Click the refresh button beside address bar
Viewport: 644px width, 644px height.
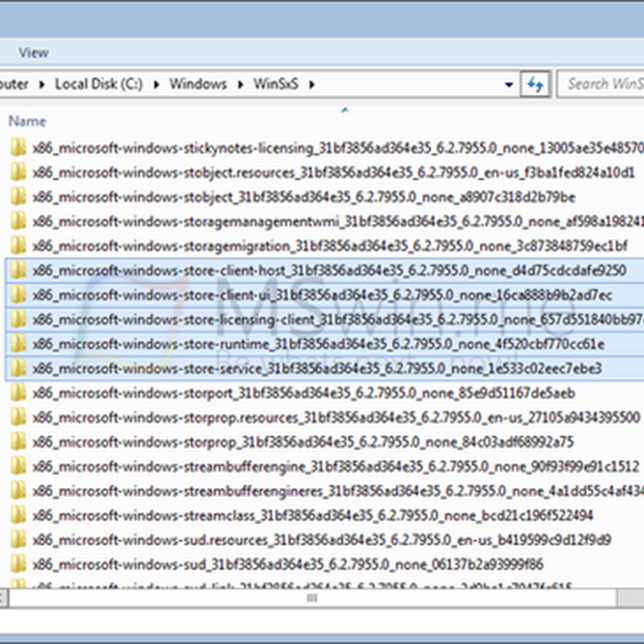click(x=535, y=85)
